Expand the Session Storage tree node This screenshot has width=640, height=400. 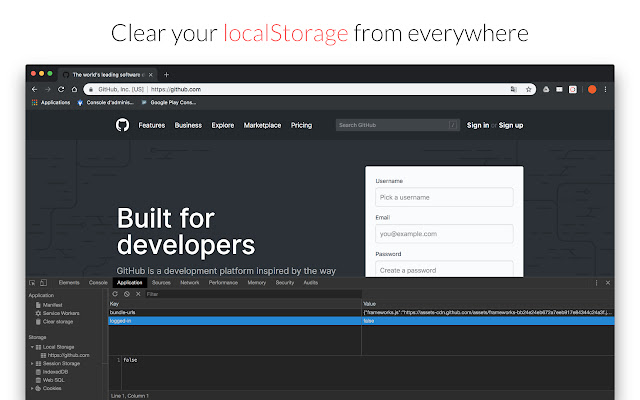32,363
